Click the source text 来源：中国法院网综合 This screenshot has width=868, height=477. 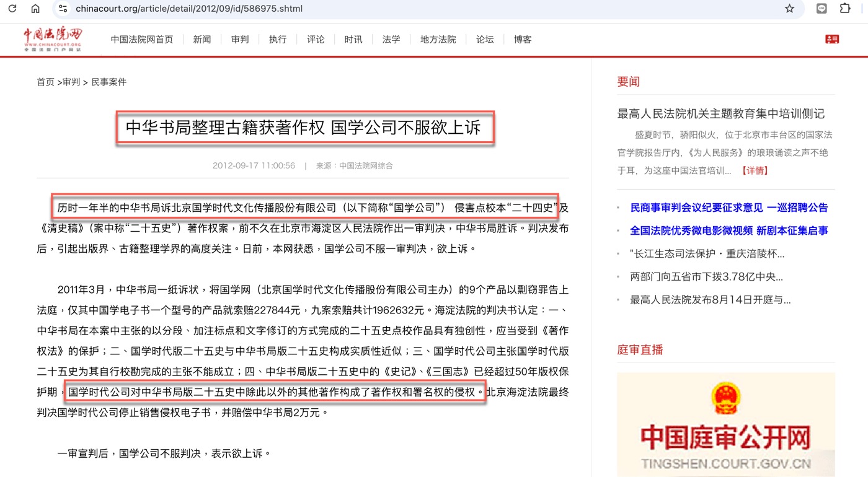pyautogui.click(x=355, y=165)
